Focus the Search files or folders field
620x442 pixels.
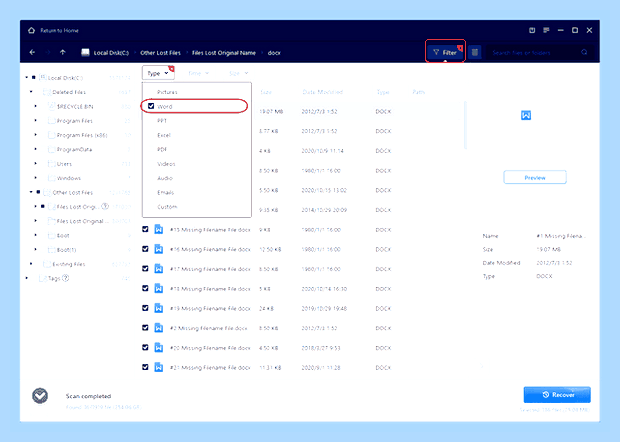point(534,53)
